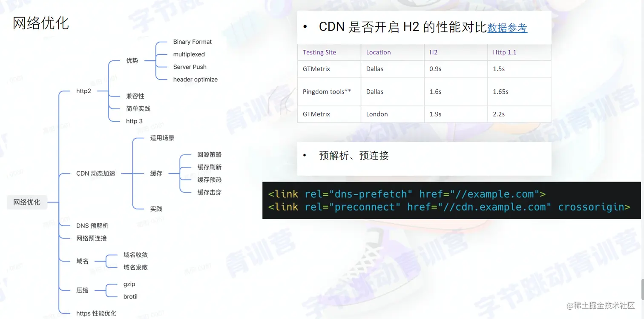Click the gzip node

point(129,284)
